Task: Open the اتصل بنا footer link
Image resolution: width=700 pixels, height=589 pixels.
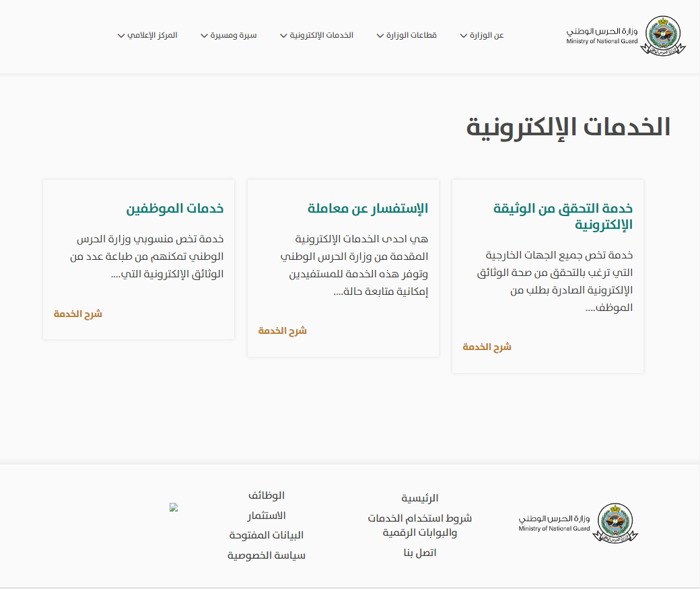Action: tap(419, 553)
